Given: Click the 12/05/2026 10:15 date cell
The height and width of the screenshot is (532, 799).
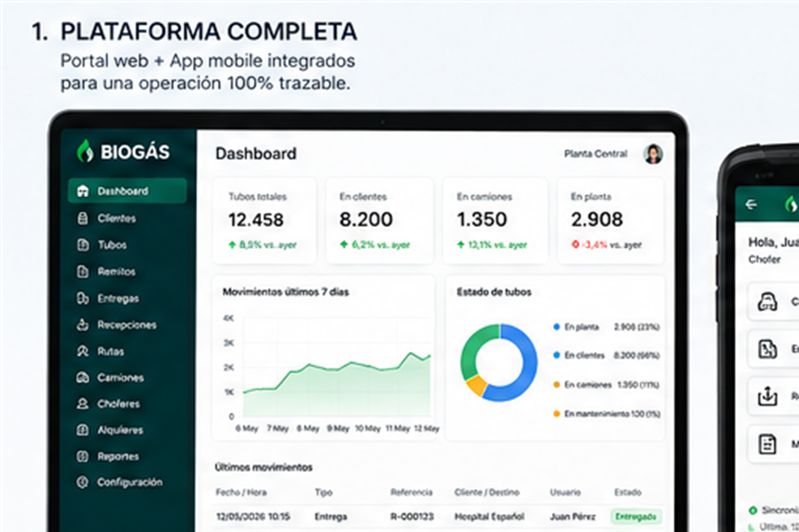Looking at the screenshot, I should pos(253,516).
